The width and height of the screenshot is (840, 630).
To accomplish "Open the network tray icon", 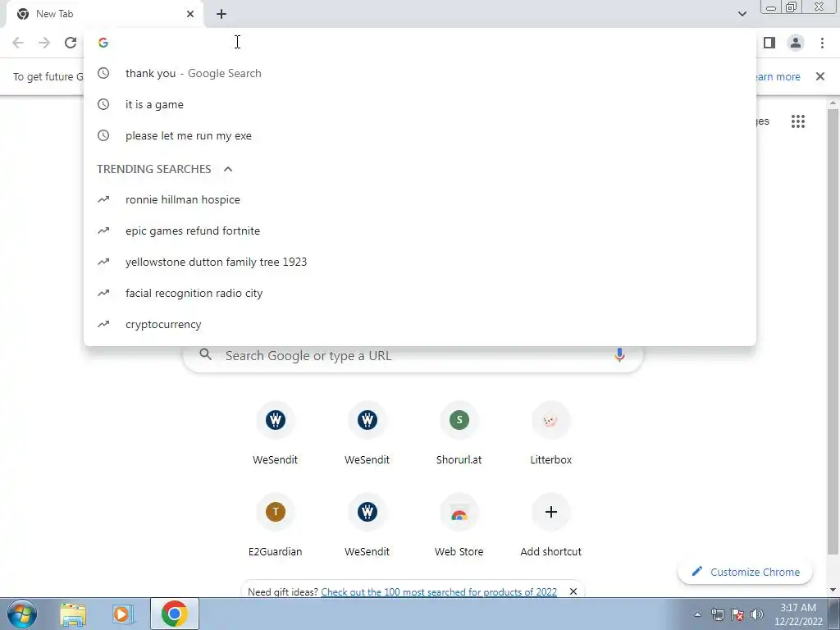I will 717,614.
